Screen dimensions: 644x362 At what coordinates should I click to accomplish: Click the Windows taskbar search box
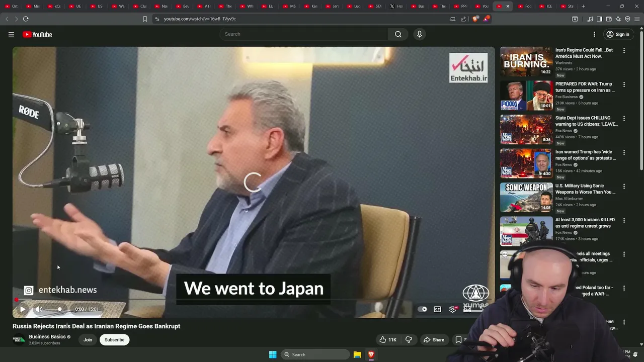pyautogui.click(x=314, y=354)
